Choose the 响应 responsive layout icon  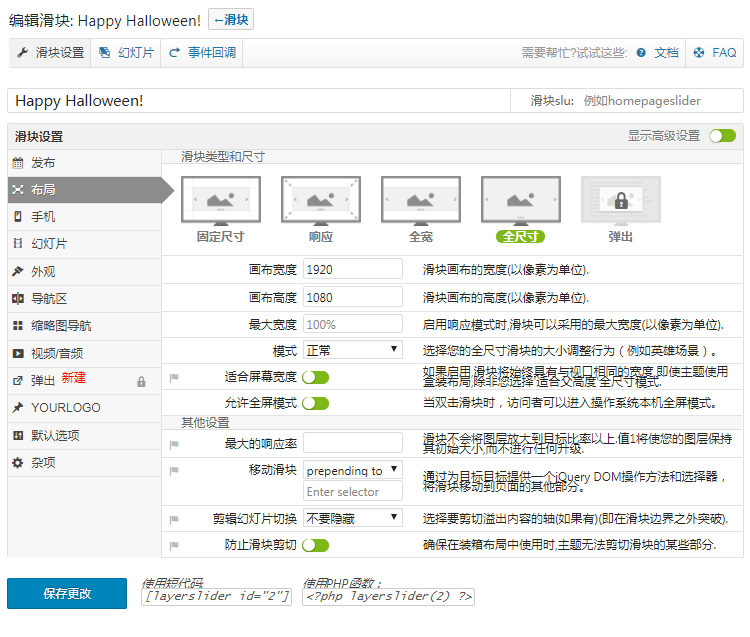coord(320,200)
